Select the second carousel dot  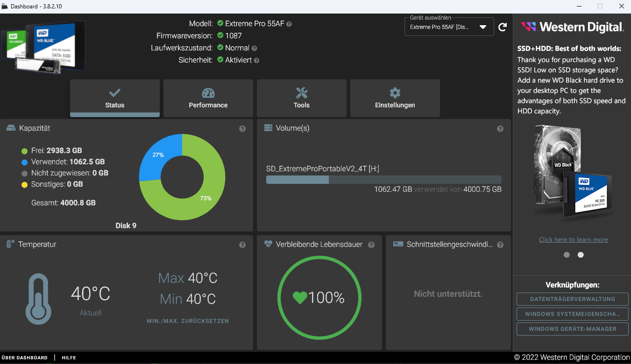tap(581, 255)
